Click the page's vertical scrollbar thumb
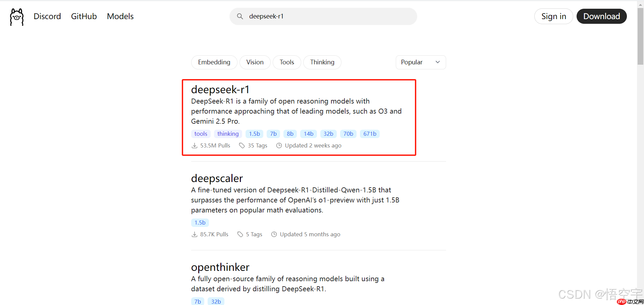Image resolution: width=644 pixels, height=305 pixels. (640, 37)
